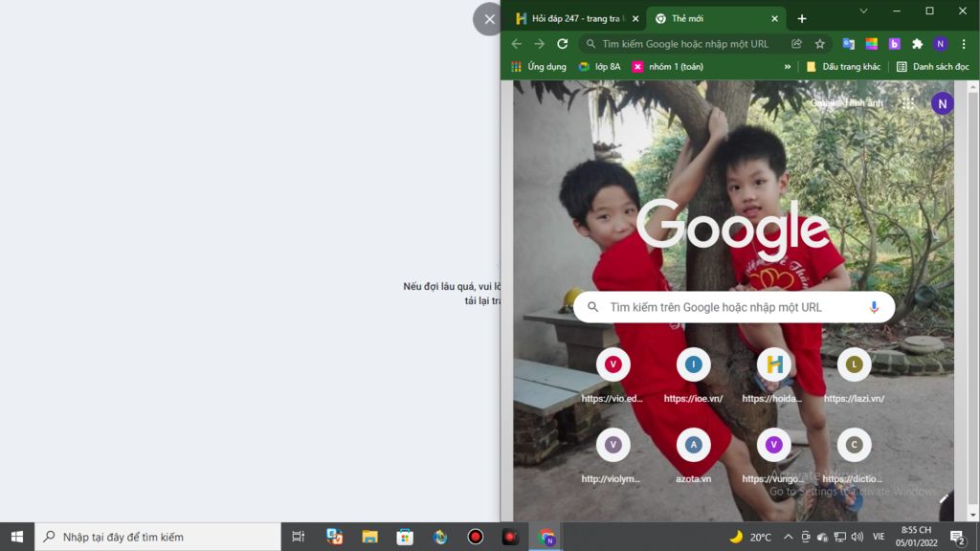
Task: Switch to Chrome on the taskbar
Action: pyautogui.click(x=546, y=537)
